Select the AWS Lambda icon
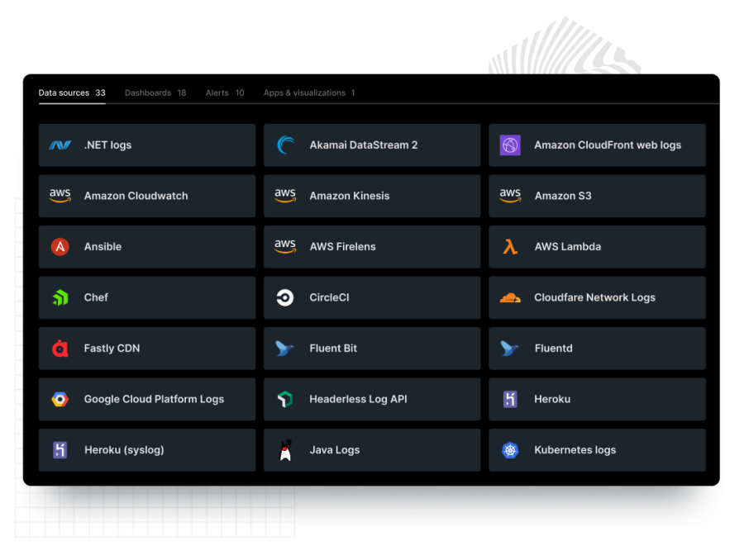Screen dimensions: 744x560 [510, 247]
